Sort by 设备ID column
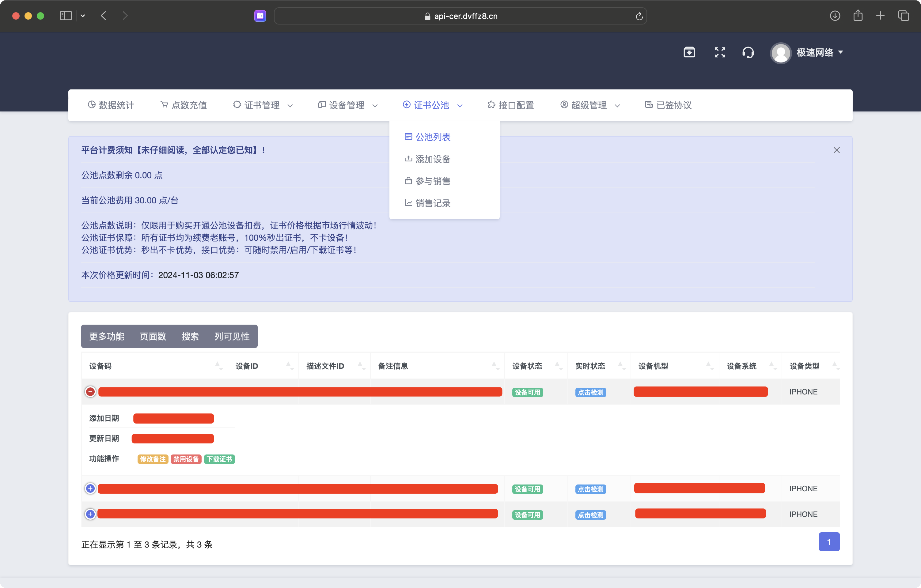 coord(263,366)
